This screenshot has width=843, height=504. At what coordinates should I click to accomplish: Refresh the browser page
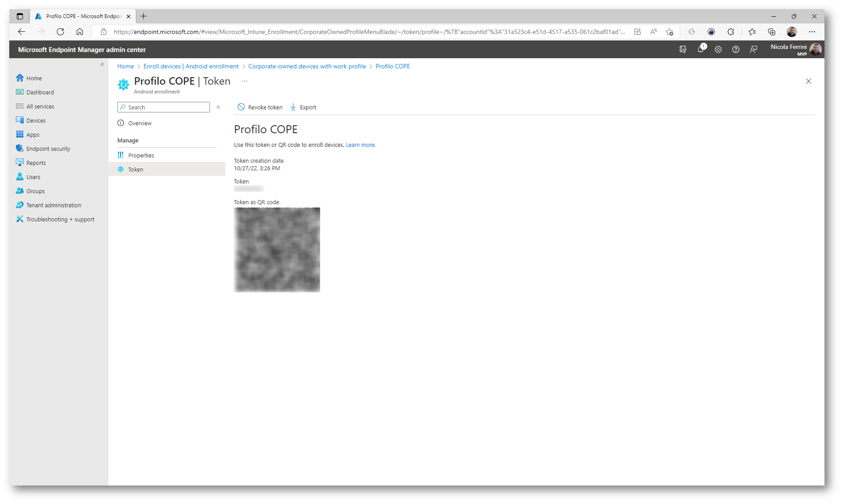point(60,32)
